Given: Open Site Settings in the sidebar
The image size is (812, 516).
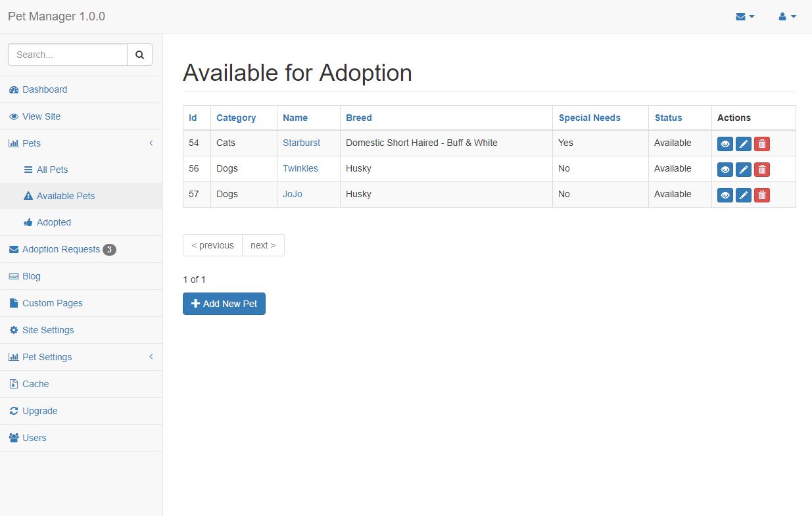Looking at the screenshot, I should 48,330.
